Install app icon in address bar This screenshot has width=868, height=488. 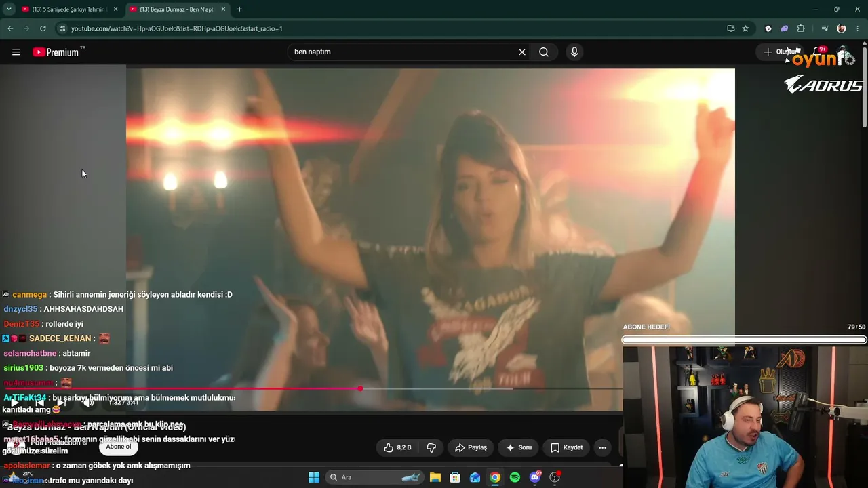point(730,28)
